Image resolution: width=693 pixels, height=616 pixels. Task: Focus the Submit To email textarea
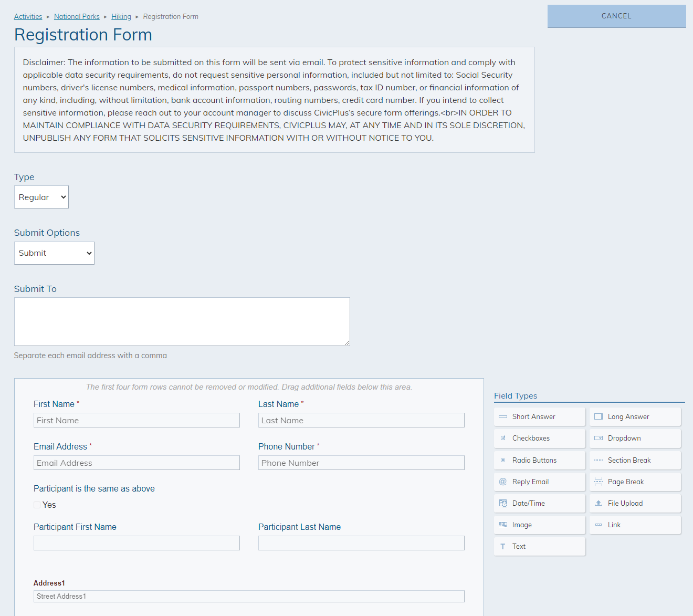pos(182,321)
